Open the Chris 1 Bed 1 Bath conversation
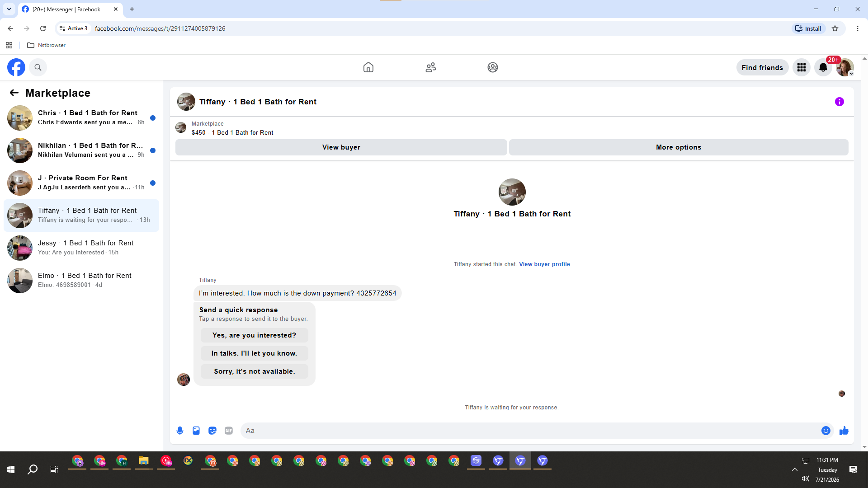Screen dimensions: 868x488 pos(81,118)
